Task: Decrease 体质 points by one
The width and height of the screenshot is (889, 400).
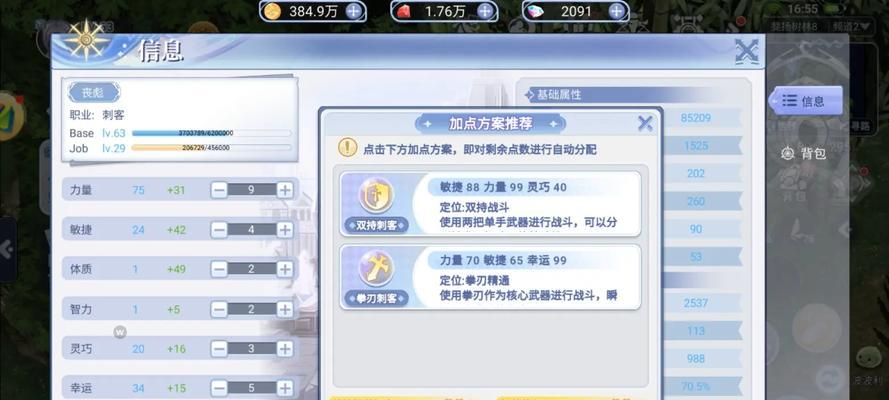Action: click(x=219, y=269)
